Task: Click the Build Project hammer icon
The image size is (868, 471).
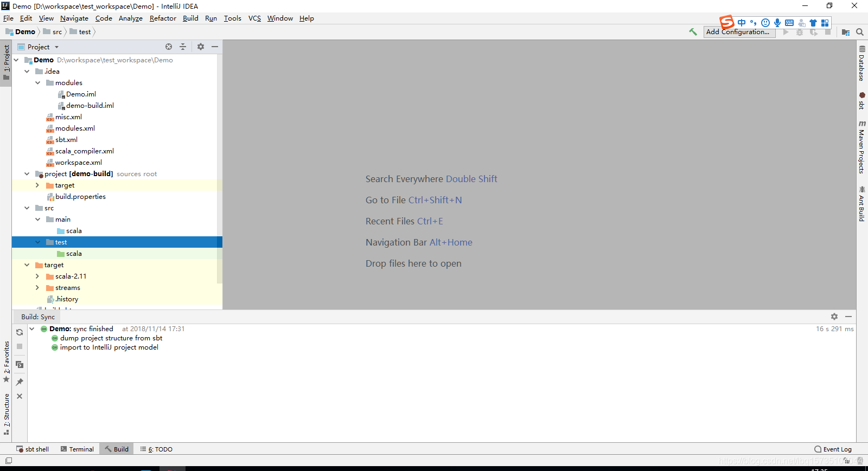Action: click(693, 32)
